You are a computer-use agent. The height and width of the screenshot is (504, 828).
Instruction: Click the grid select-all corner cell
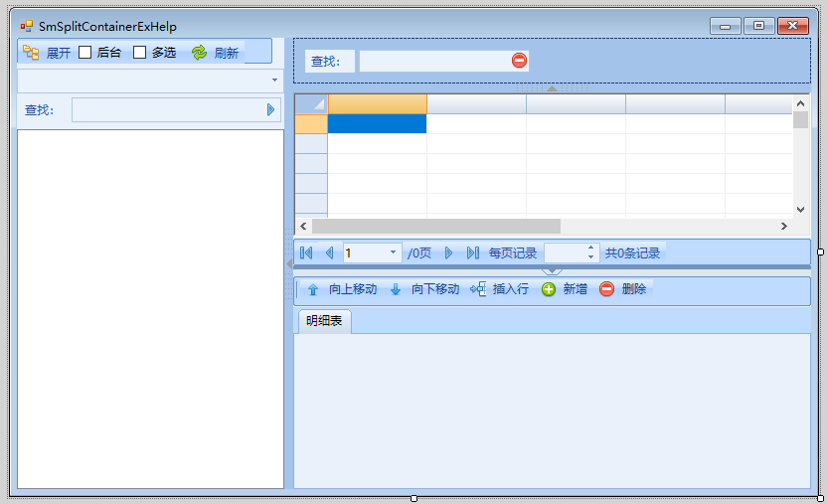(311, 104)
